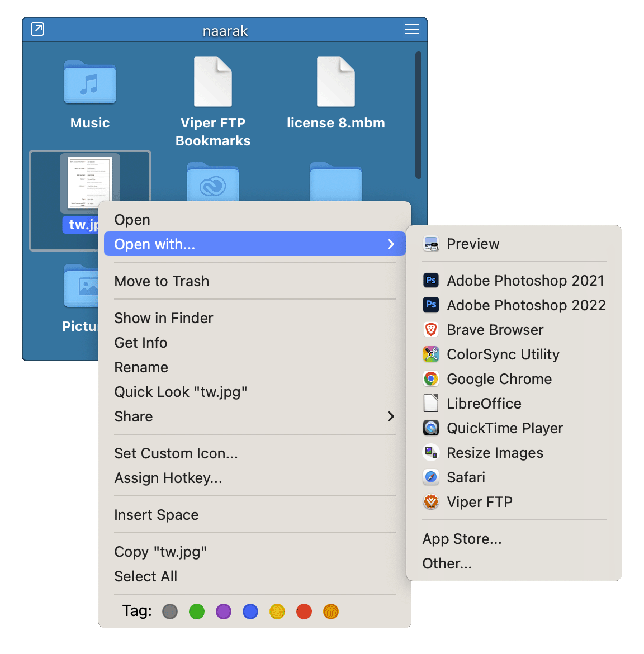
Task: Expand the Share submenu arrow
Action: tap(391, 416)
